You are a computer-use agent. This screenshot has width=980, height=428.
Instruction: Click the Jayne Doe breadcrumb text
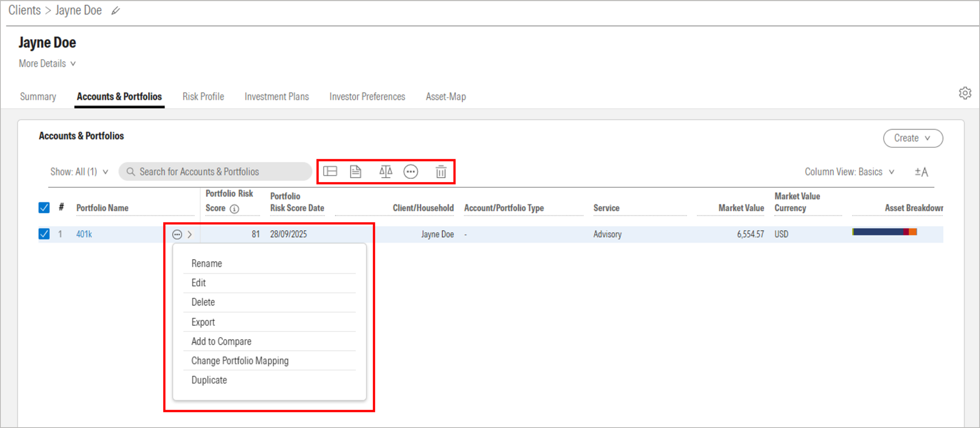click(78, 10)
